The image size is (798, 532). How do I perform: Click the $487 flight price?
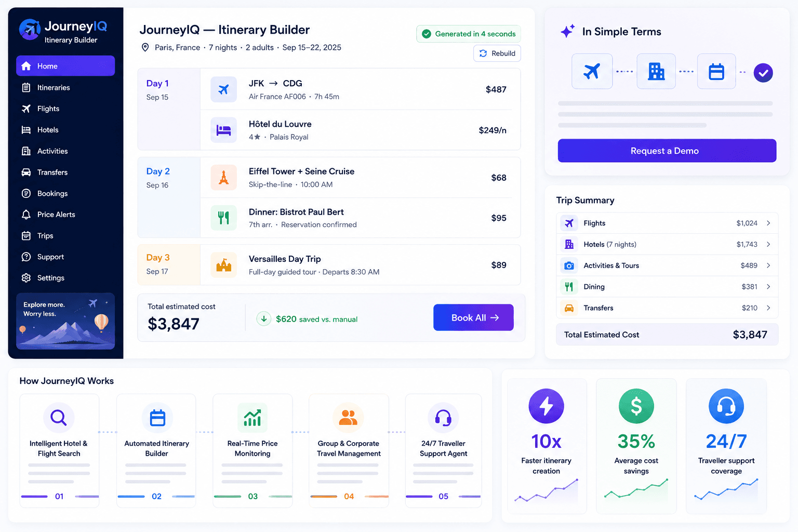point(496,89)
